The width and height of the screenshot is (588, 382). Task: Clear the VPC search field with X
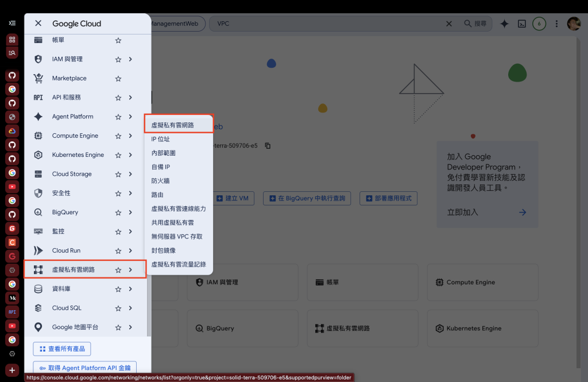tap(448, 24)
